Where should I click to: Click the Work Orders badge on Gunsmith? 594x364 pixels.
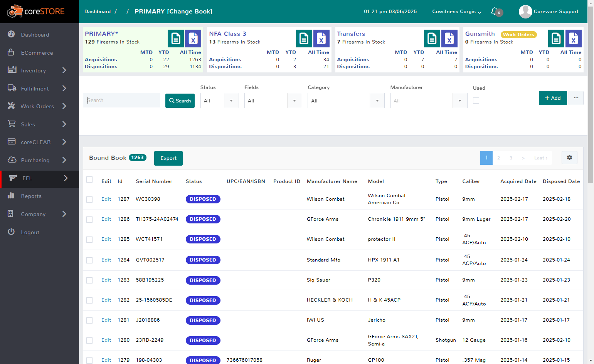pos(518,35)
